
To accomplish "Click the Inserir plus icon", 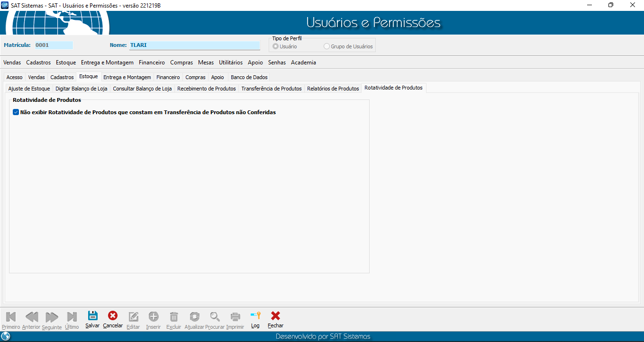I will tap(154, 316).
